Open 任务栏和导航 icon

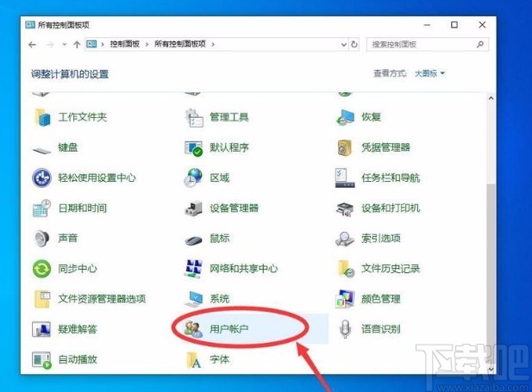pyautogui.click(x=345, y=177)
